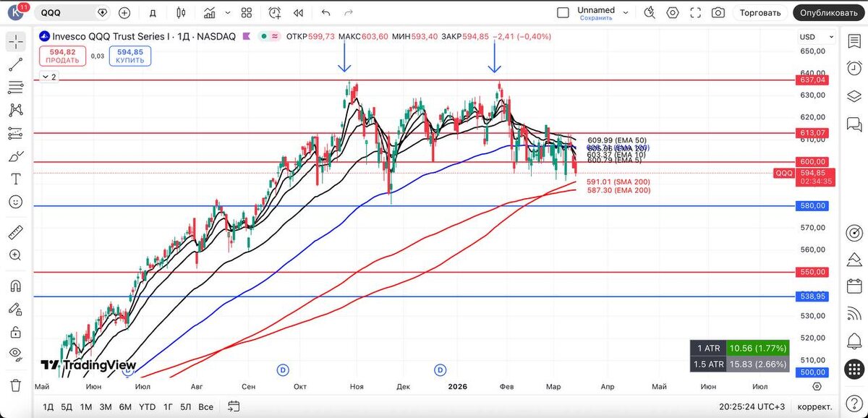Viewport: 868px width, 418px height.
Task: Toggle fullscreen mode
Action: 696,12
